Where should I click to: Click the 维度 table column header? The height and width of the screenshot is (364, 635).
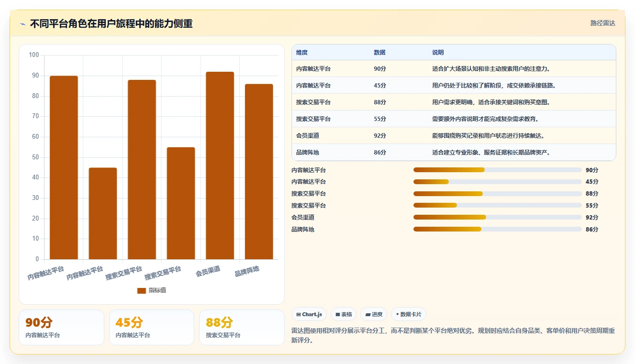pos(302,53)
